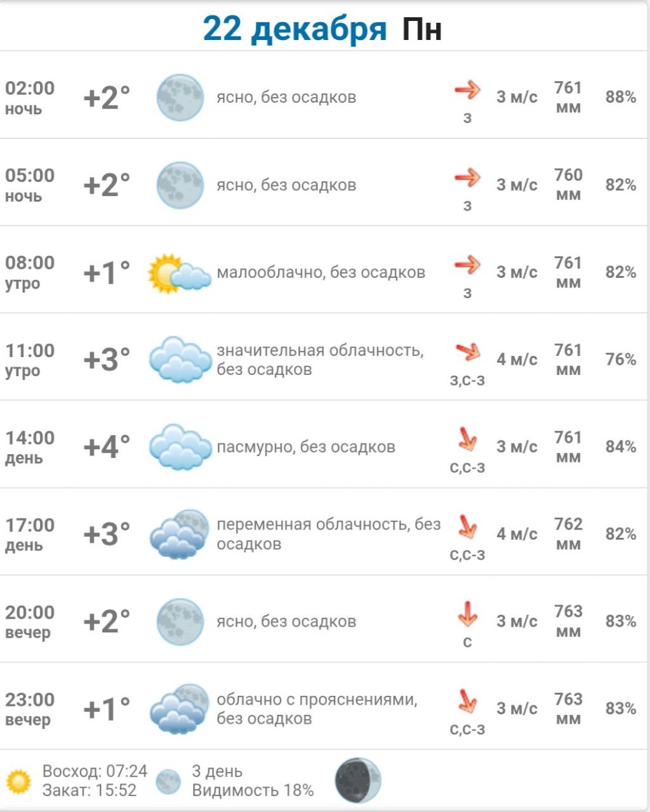Click the clear moon icon at 20:00
This screenshot has width=650, height=812.
coord(180,622)
